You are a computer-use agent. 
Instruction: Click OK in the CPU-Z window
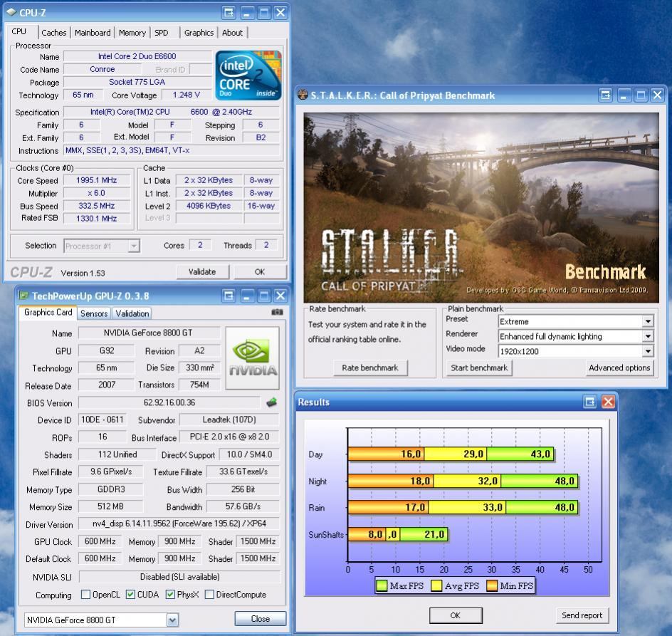(260, 271)
